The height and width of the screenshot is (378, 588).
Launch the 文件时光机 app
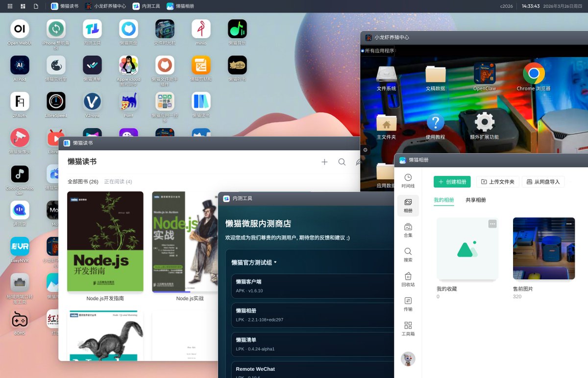tap(165, 29)
